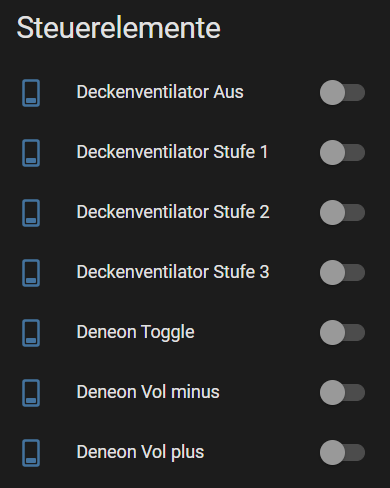Enable the Deckenventilator Stufe 1 switch
This screenshot has height=488, width=390.
342,152
